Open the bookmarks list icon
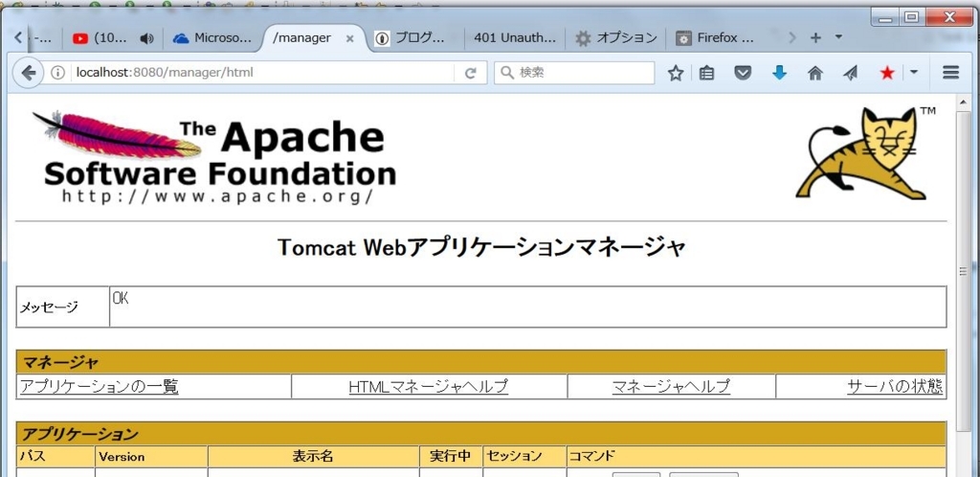Viewport: 980px width, 477px height. click(x=706, y=73)
